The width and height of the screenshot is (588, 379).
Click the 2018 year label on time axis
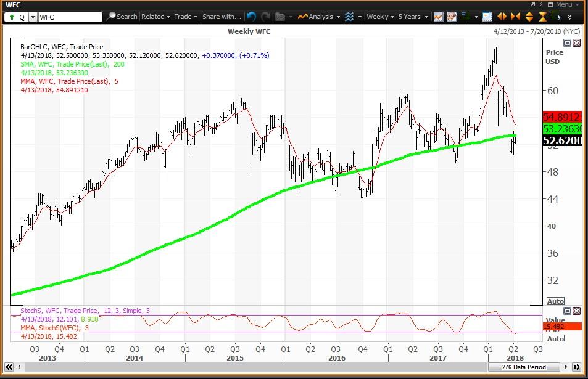[515, 358]
